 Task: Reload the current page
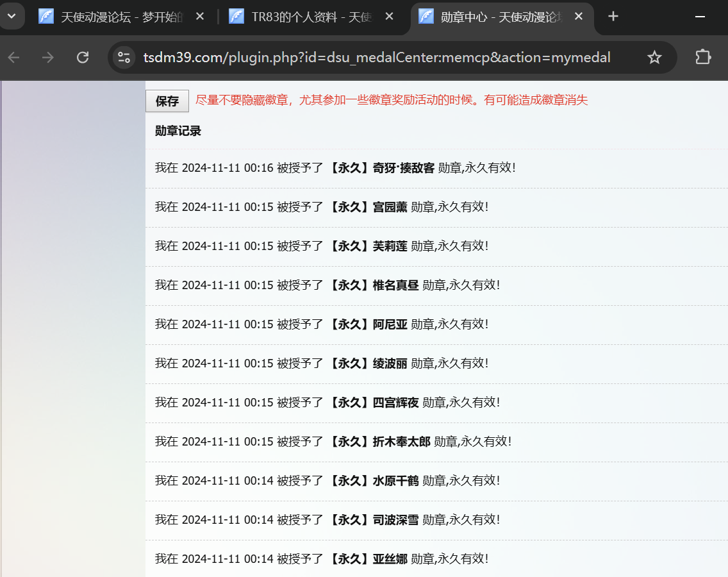83,58
